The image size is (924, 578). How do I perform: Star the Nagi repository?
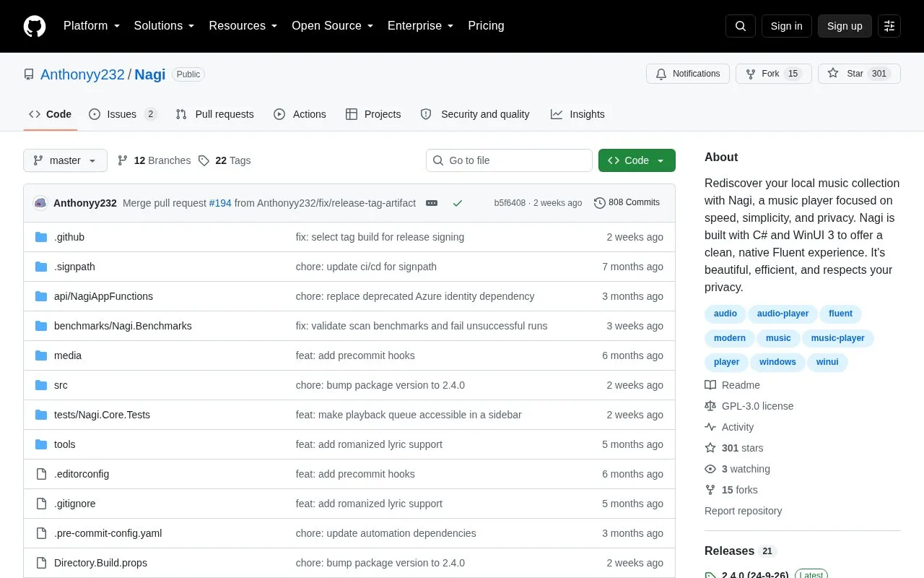click(x=859, y=74)
